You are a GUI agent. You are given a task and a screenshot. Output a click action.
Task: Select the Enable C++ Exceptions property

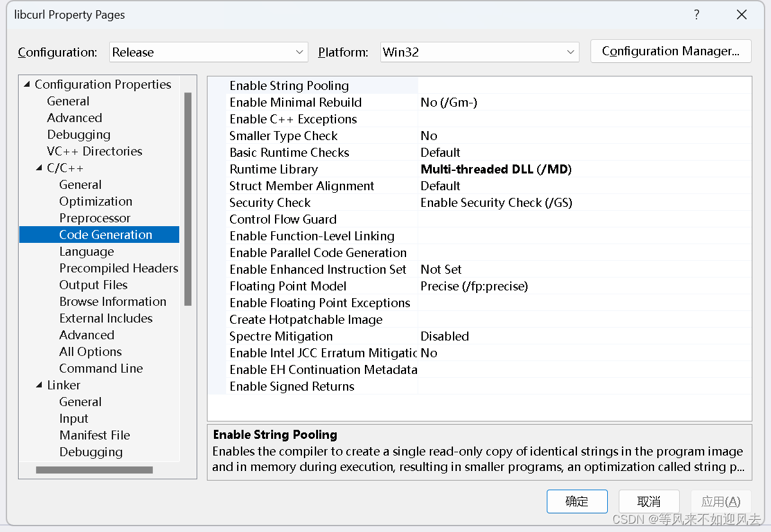tap(293, 119)
